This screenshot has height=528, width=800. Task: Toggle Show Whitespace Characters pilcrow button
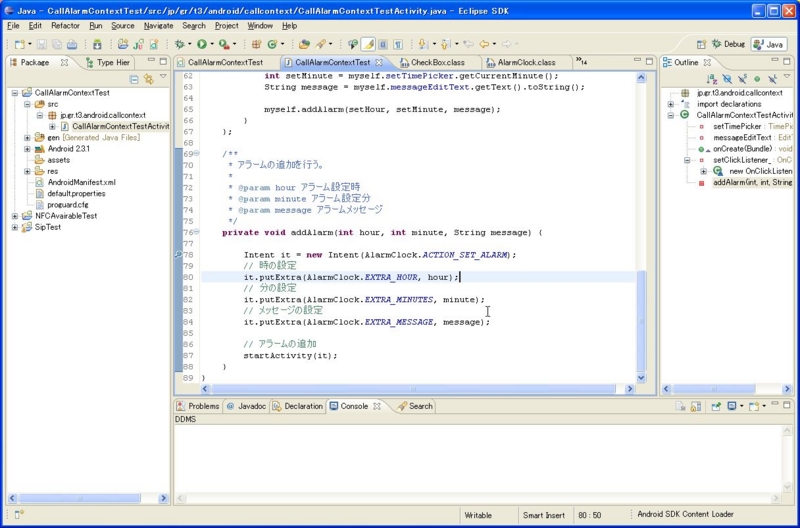tap(398, 44)
